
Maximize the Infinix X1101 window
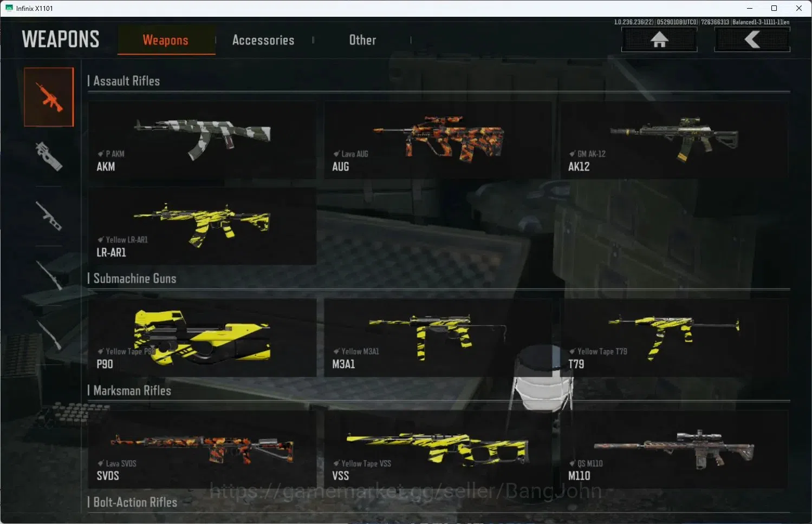774,8
